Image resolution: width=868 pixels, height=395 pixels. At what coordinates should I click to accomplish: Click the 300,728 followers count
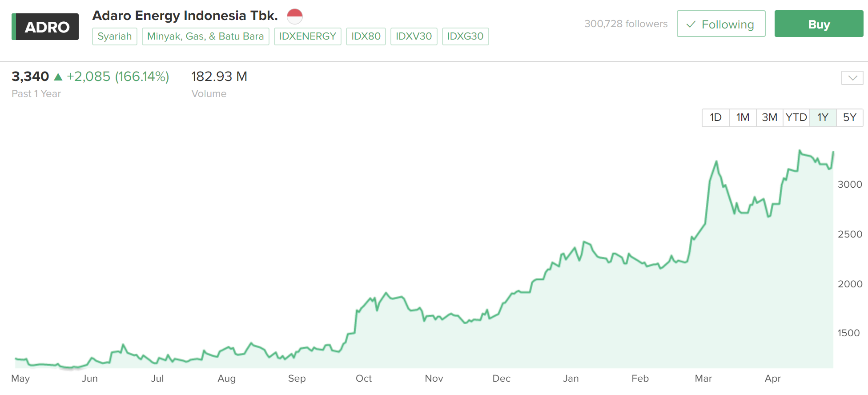tap(626, 24)
